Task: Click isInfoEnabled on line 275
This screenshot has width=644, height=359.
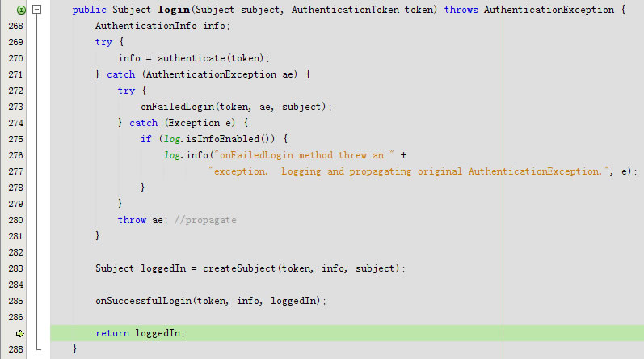Action: (222, 139)
